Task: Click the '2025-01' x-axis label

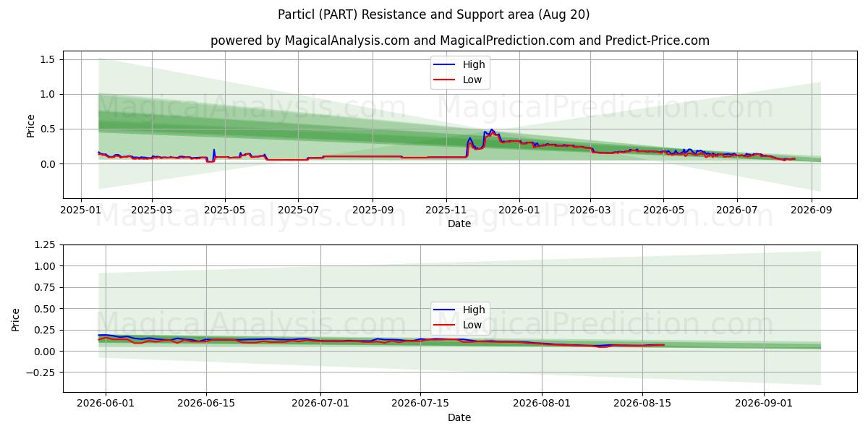Action: coord(80,210)
